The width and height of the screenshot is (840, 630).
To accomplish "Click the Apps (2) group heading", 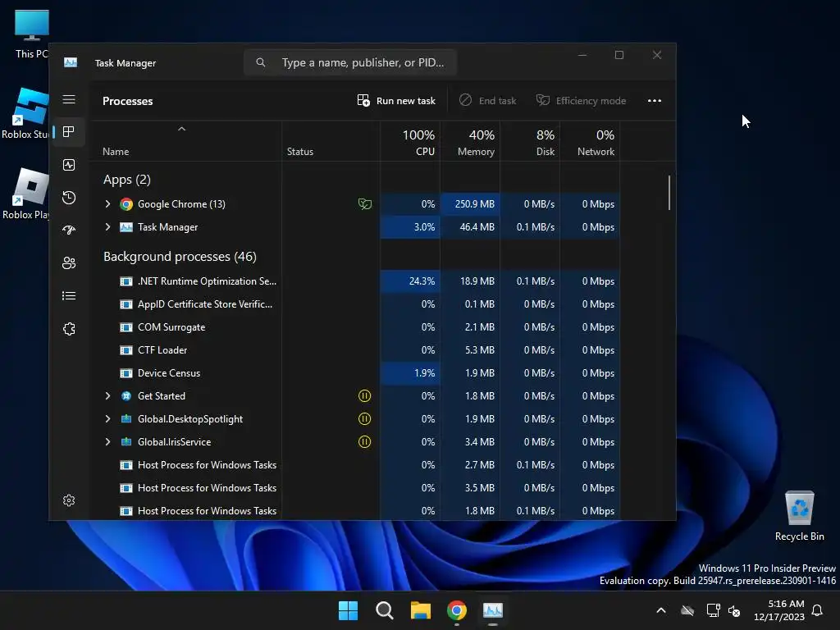I will [127, 180].
